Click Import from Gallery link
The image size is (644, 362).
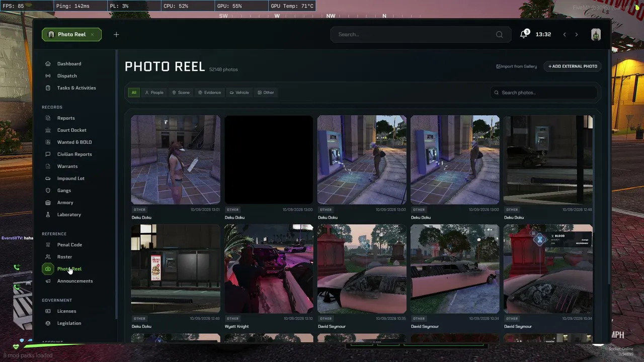[x=516, y=66]
